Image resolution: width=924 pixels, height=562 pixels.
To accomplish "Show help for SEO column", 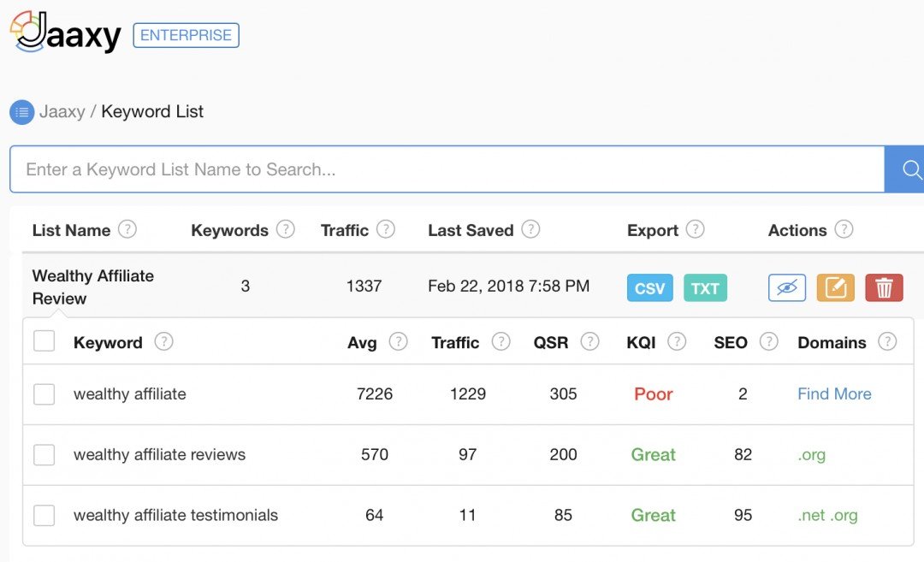I will 769,341.
